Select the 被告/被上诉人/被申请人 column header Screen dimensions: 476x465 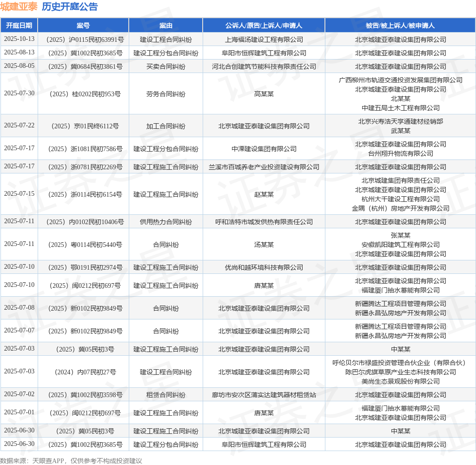click(400, 26)
